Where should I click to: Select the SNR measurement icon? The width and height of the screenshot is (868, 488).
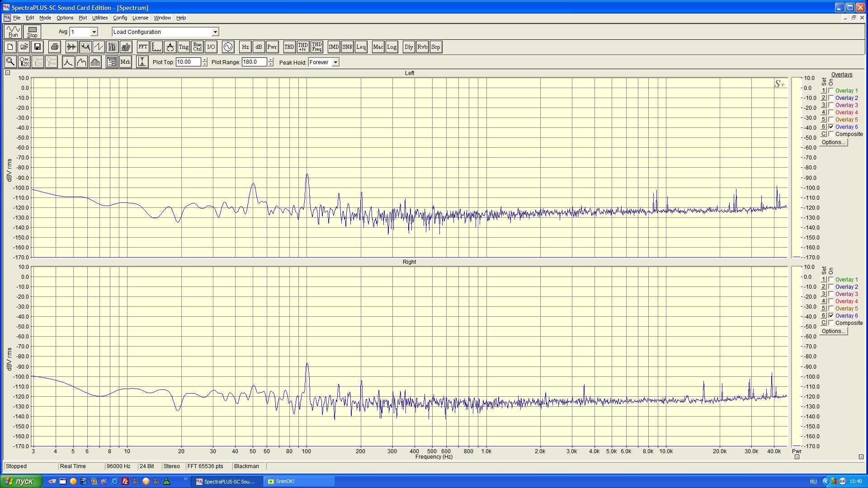(x=347, y=47)
